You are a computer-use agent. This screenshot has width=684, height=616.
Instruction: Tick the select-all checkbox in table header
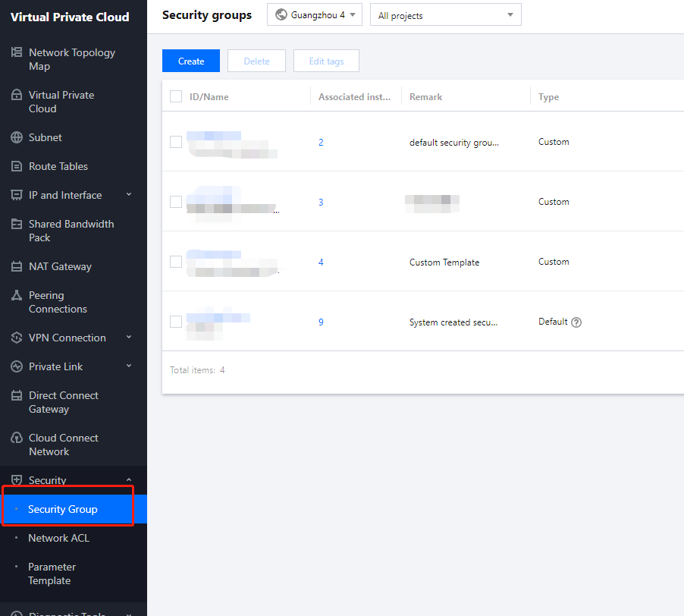176,96
